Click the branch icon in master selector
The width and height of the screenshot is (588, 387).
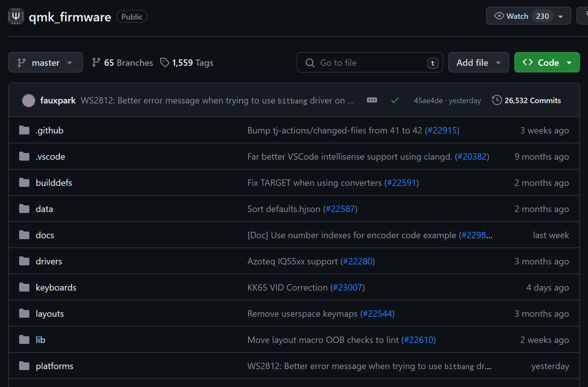[x=22, y=63]
